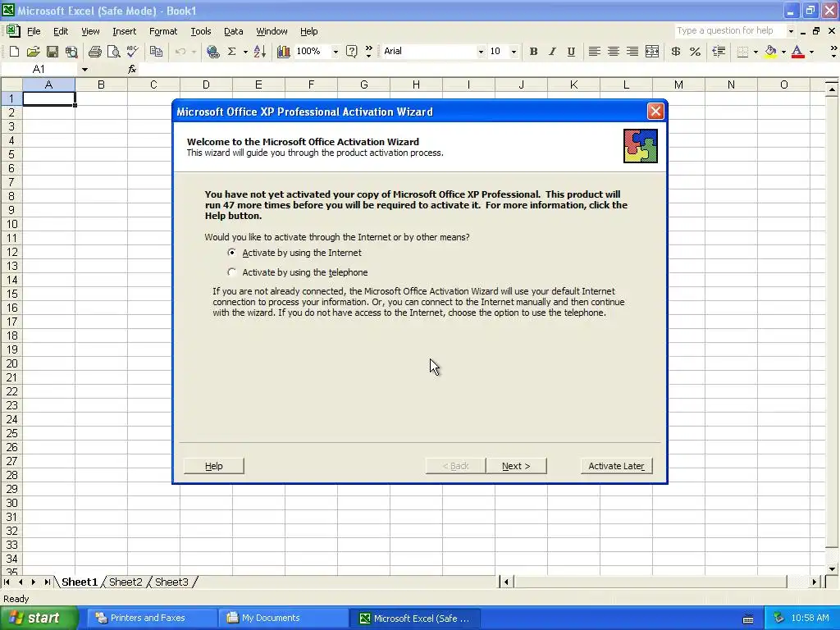Toggle Italic formatting
840x630 pixels.
[552, 52]
